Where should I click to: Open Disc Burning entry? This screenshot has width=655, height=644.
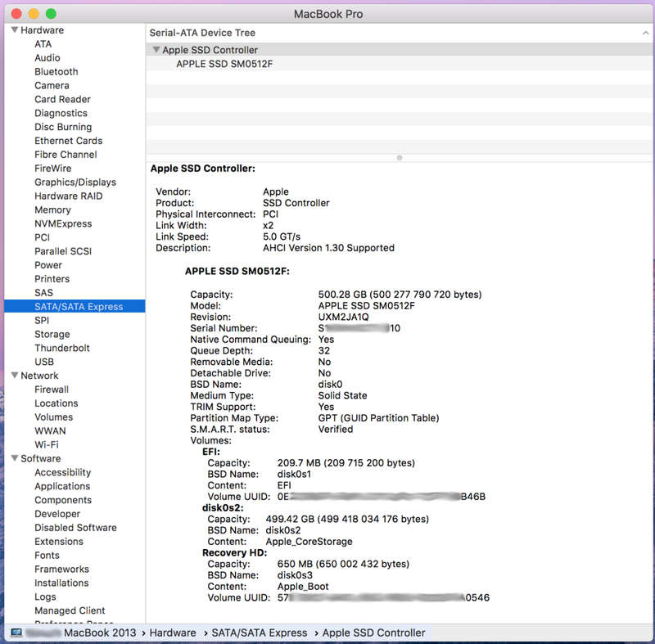(x=63, y=127)
